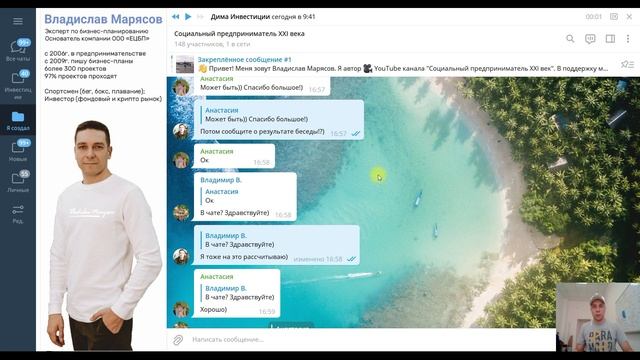Click Анастасия name above 'Ок' message
This screenshot has height=360, width=640.
coord(216,151)
